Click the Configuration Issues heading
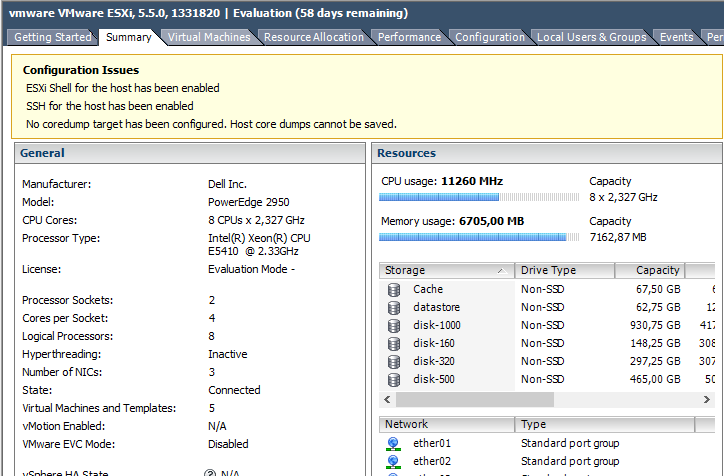The height and width of the screenshot is (476, 724). 81,70
